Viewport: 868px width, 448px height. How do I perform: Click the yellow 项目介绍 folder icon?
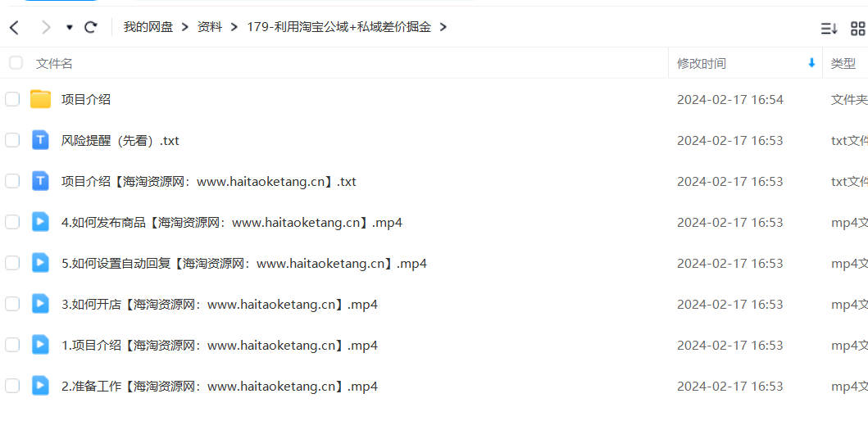pyautogui.click(x=40, y=99)
